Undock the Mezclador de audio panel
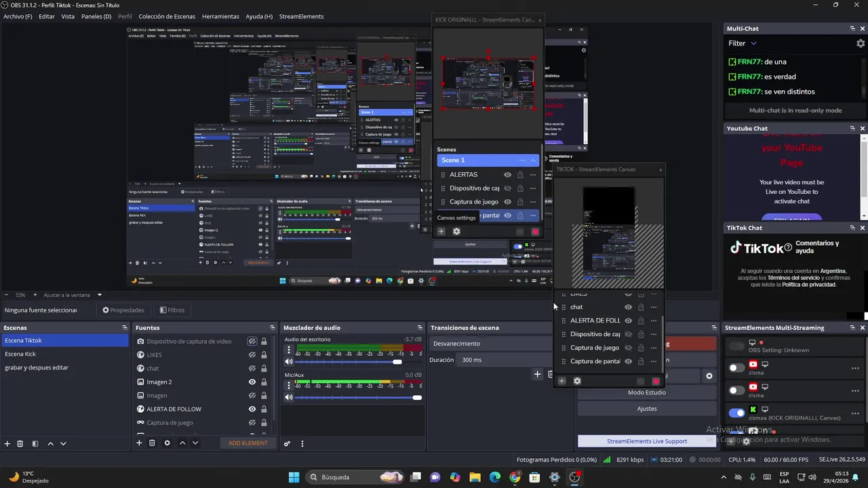This screenshot has height=488, width=868. pyautogui.click(x=419, y=328)
